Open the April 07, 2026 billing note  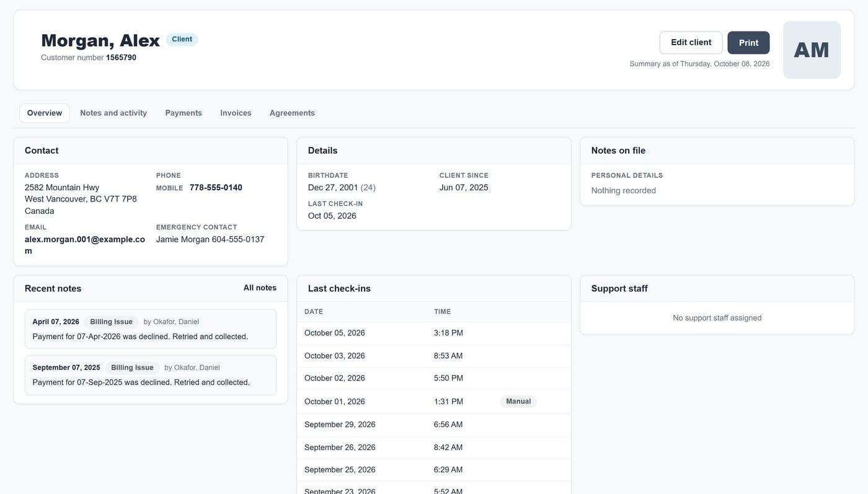tap(151, 329)
